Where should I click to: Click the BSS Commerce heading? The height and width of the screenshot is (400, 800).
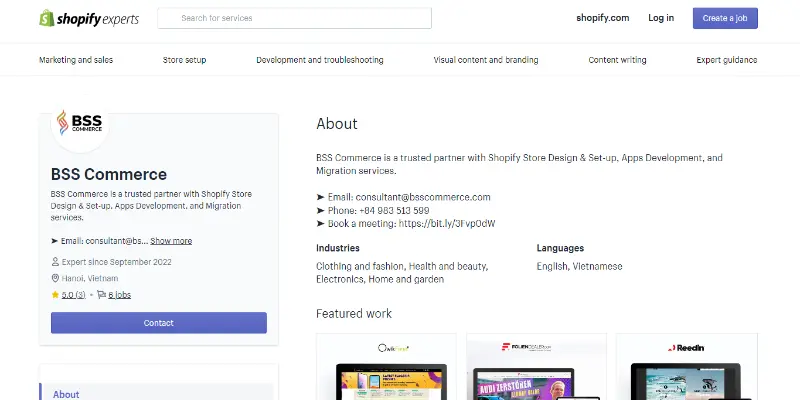(109, 174)
